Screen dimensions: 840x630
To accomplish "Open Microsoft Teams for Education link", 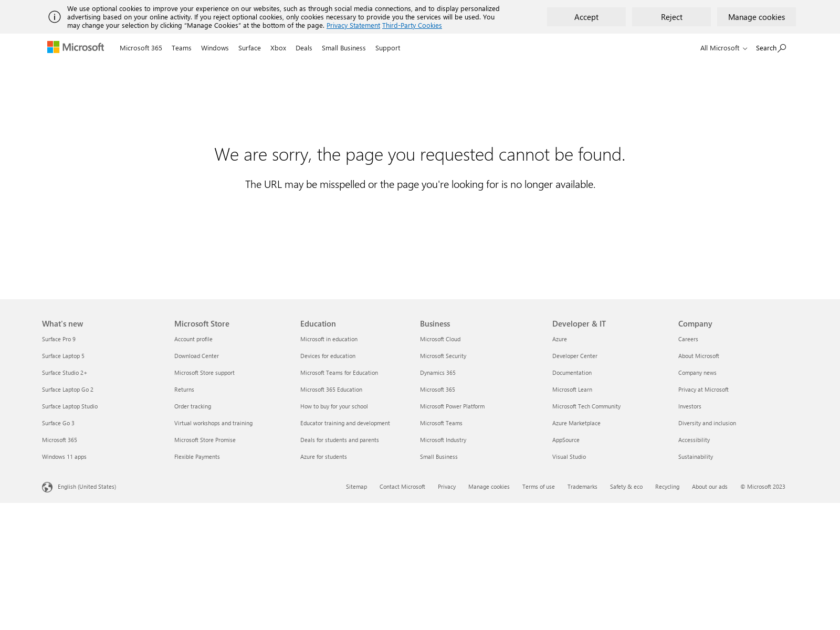I will coord(339,373).
